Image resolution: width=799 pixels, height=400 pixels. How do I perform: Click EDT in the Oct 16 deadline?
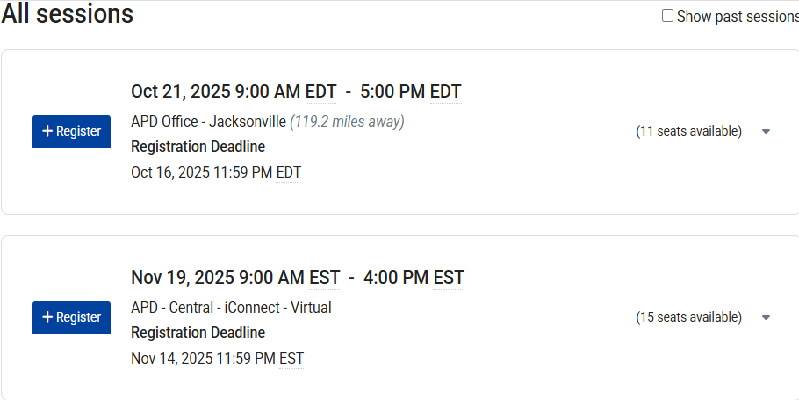tap(288, 172)
